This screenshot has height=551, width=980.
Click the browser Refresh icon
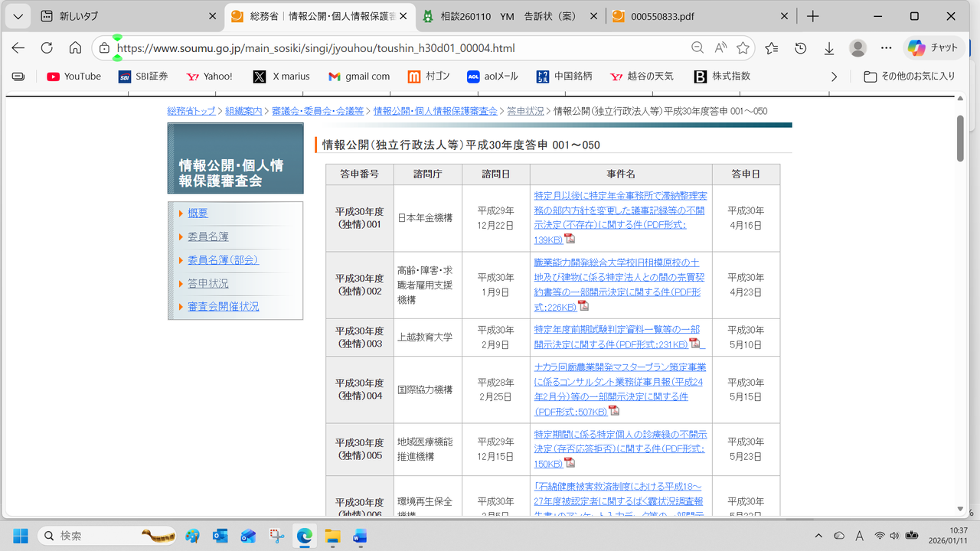47,47
